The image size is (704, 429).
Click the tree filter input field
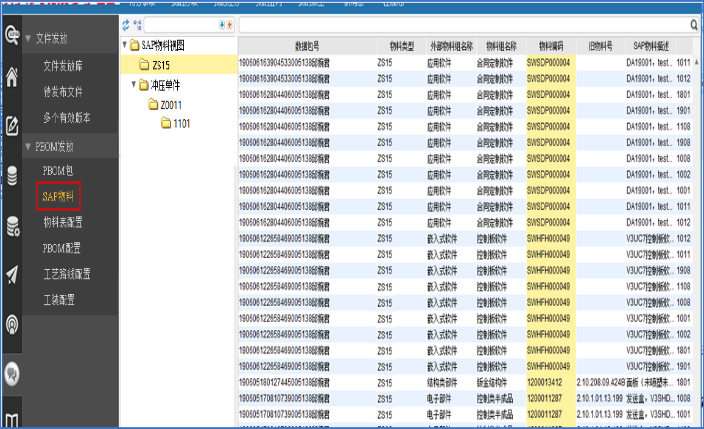point(178,23)
